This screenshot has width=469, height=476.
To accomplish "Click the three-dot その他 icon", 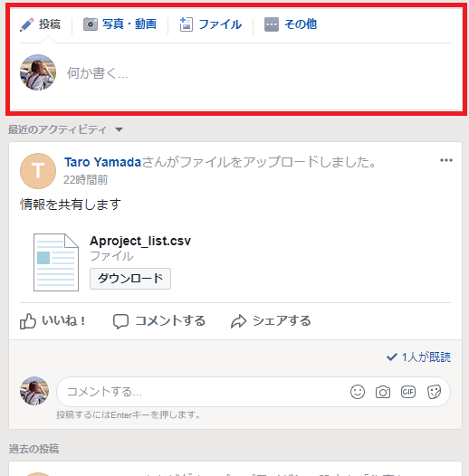I will (272, 24).
